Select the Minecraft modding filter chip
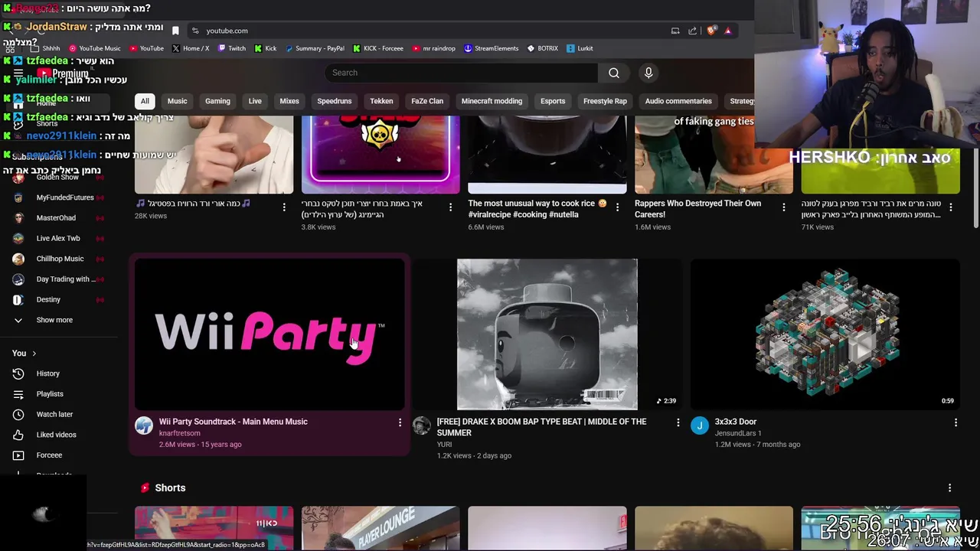Image resolution: width=980 pixels, height=551 pixels. point(492,101)
